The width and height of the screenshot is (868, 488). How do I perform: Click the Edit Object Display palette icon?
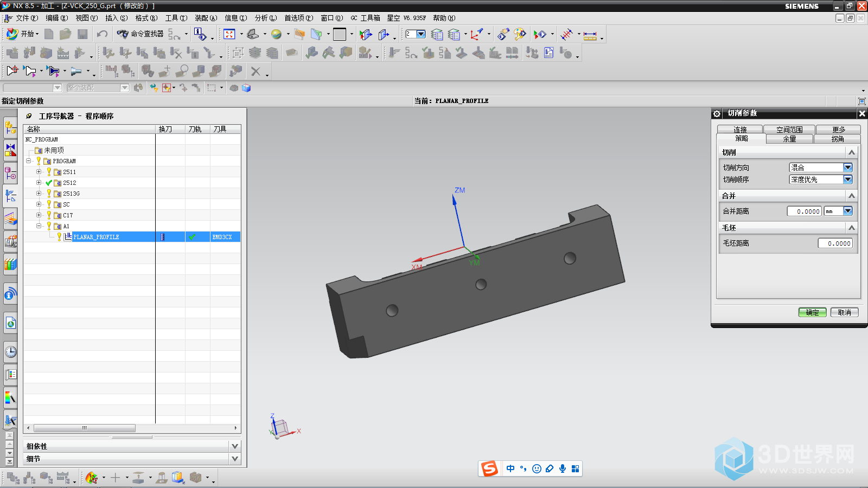pos(520,34)
